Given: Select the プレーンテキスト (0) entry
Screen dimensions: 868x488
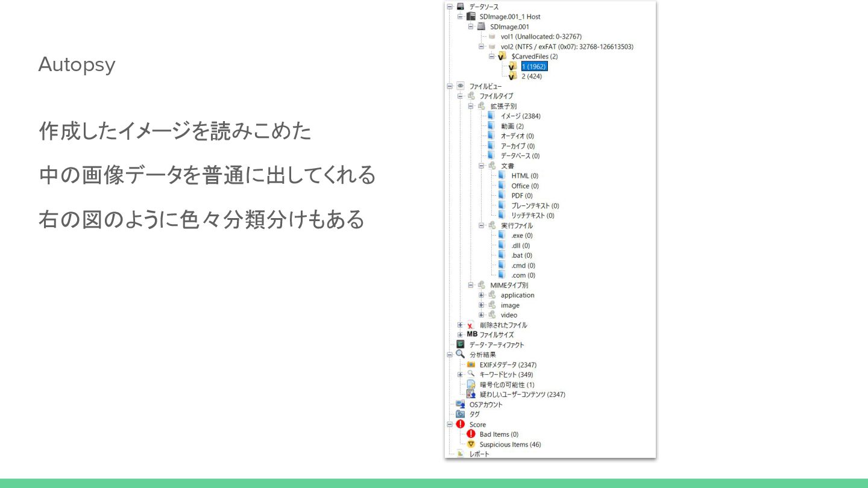Looking at the screenshot, I should click(x=535, y=205).
